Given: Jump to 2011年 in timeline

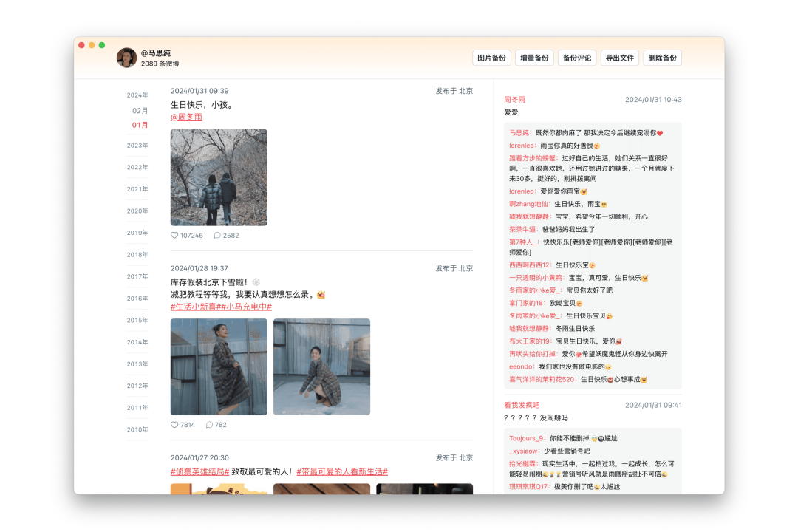Looking at the screenshot, I should (137, 409).
